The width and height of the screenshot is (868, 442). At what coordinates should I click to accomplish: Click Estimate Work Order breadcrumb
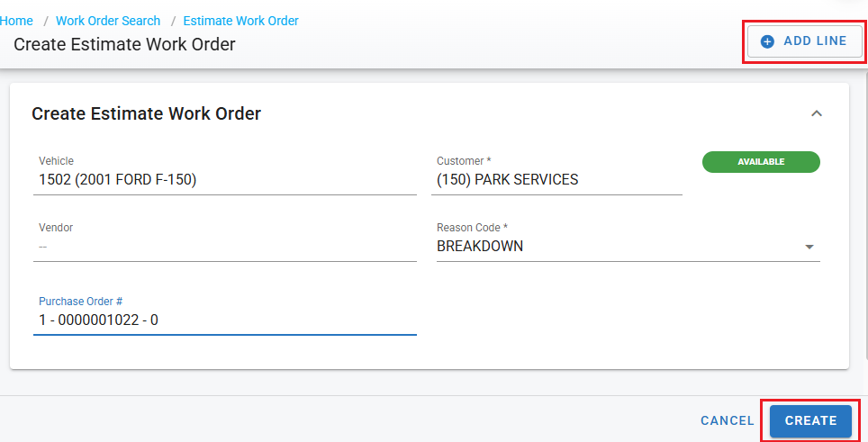click(x=240, y=21)
